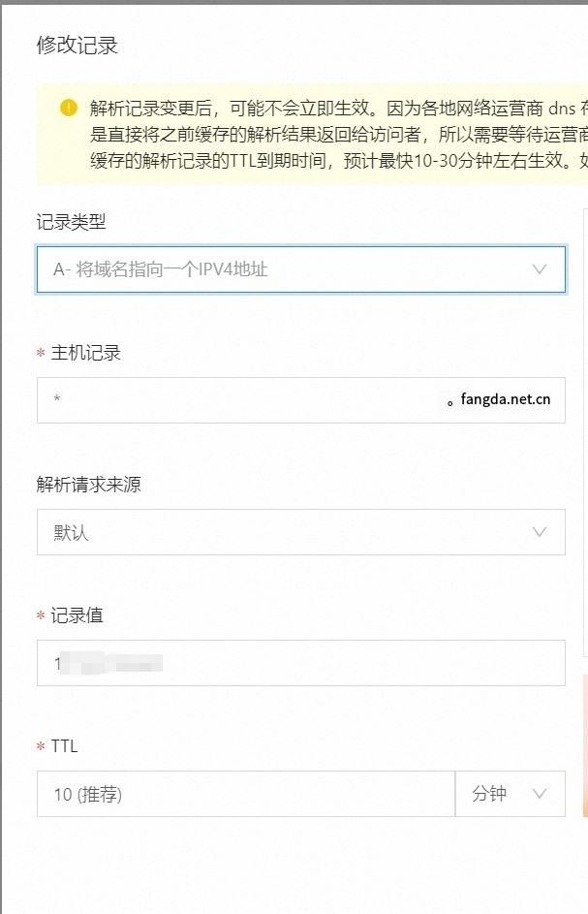Click the orange bar at the right edge
The height and width of the screenshot is (914, 588).
(x=585, y=746)
